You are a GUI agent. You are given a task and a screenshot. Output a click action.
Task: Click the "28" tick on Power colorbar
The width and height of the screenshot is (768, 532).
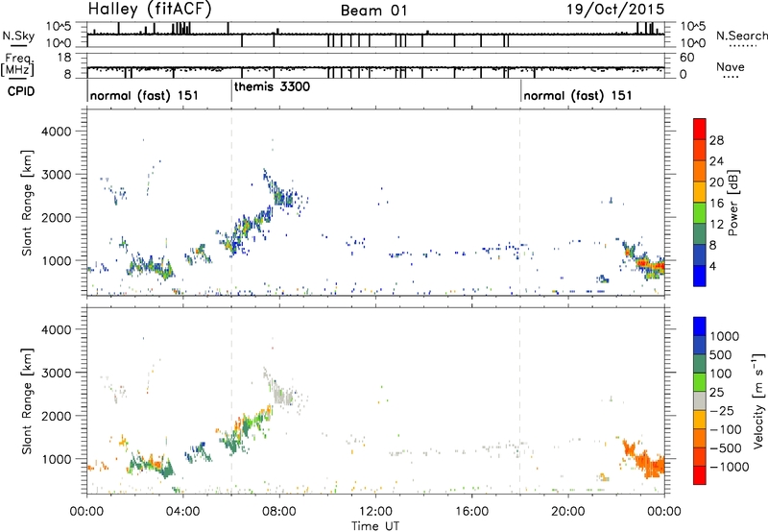[716, 140]
